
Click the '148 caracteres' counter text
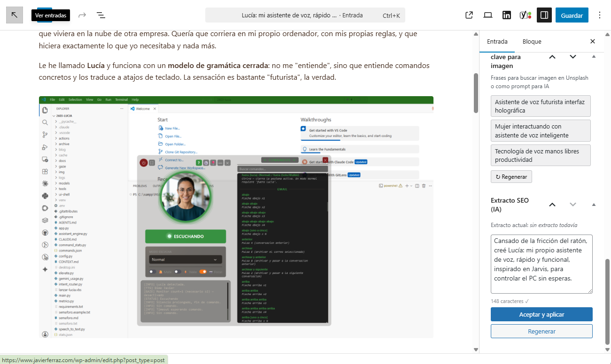(510, 301)
